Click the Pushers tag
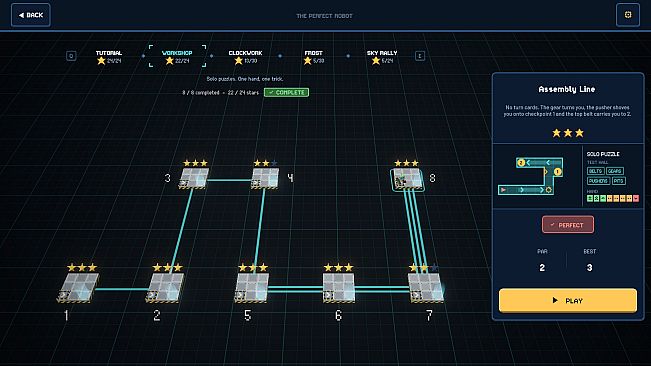Viewport: 651px width, 366px height. 598,181
